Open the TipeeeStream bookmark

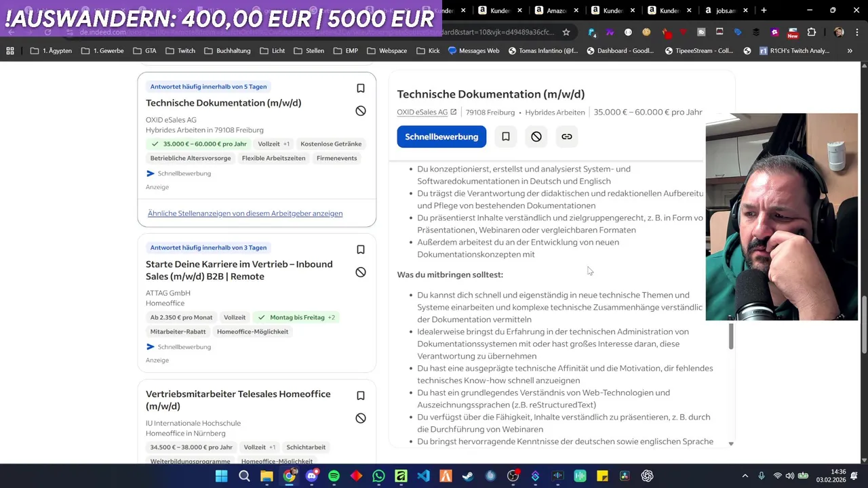point(700,51)
